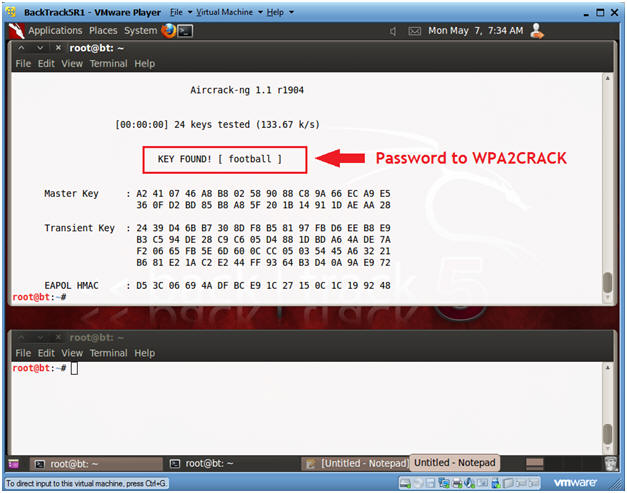Open the Applications menu

[x=55, y=31]
